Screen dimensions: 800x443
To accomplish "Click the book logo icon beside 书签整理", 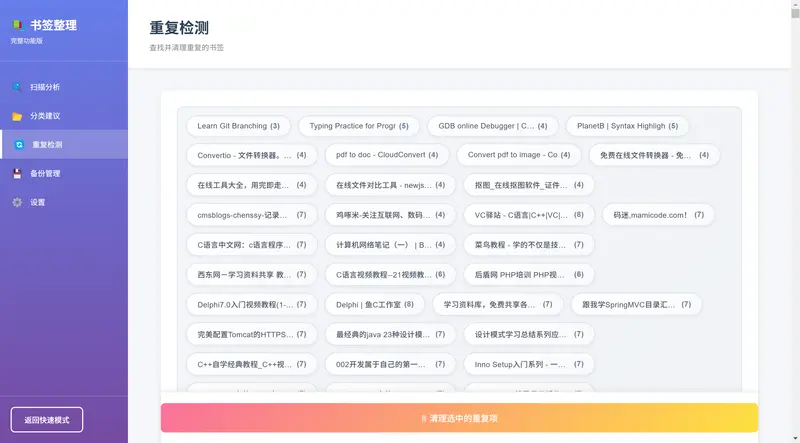I will pyautogui.click(x=18, y=25).
